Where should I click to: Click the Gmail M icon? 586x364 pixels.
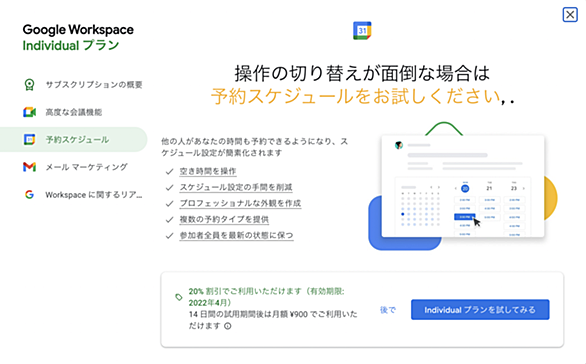coord(29,167)
